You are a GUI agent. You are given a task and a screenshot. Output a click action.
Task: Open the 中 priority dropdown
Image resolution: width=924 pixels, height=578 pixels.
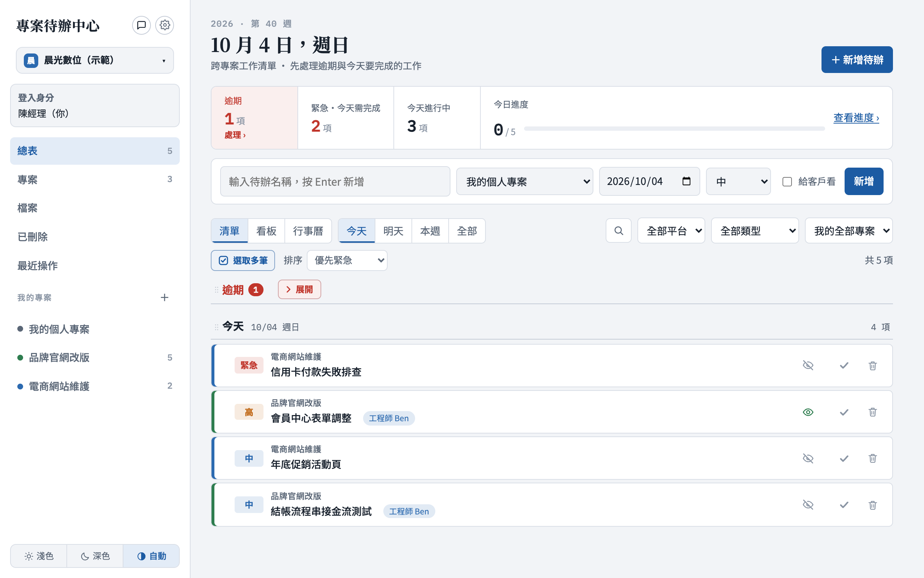tap(738, 182)
